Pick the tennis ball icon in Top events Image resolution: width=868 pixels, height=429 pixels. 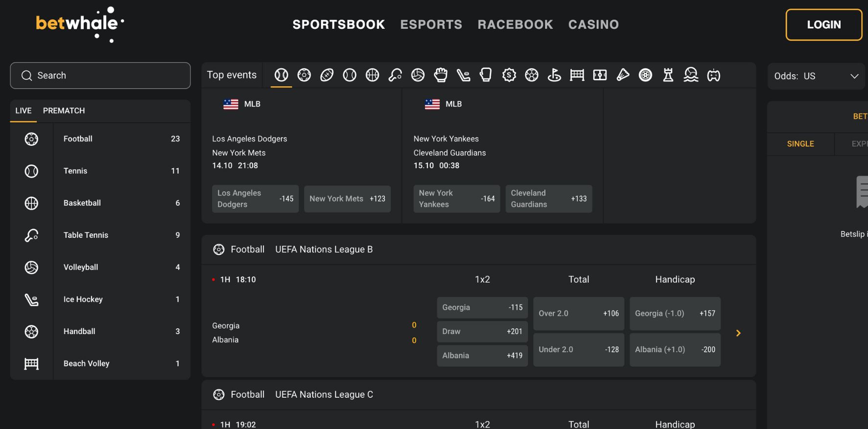click(350, 75)
